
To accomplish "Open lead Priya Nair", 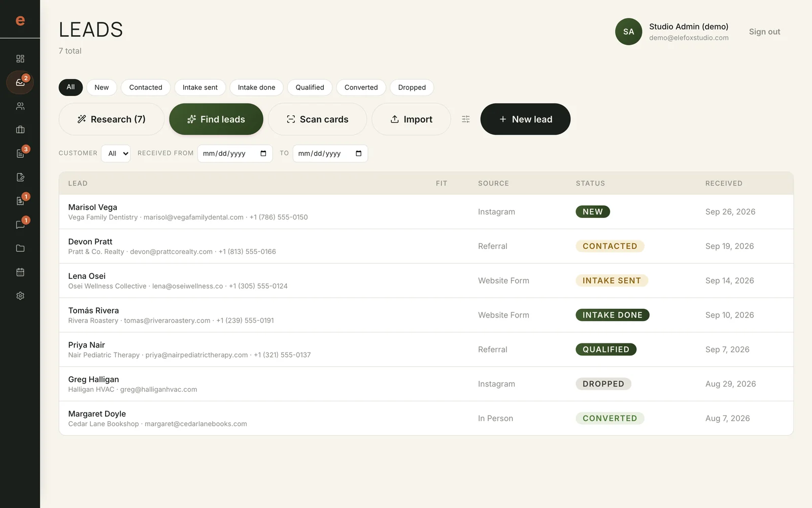I will (426, 350).
